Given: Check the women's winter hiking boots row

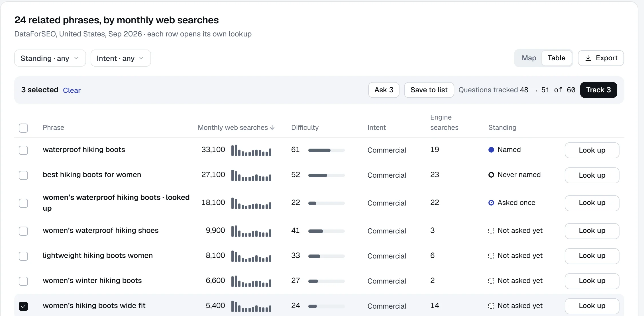Looking at the screenshot, I should point(23,281).
